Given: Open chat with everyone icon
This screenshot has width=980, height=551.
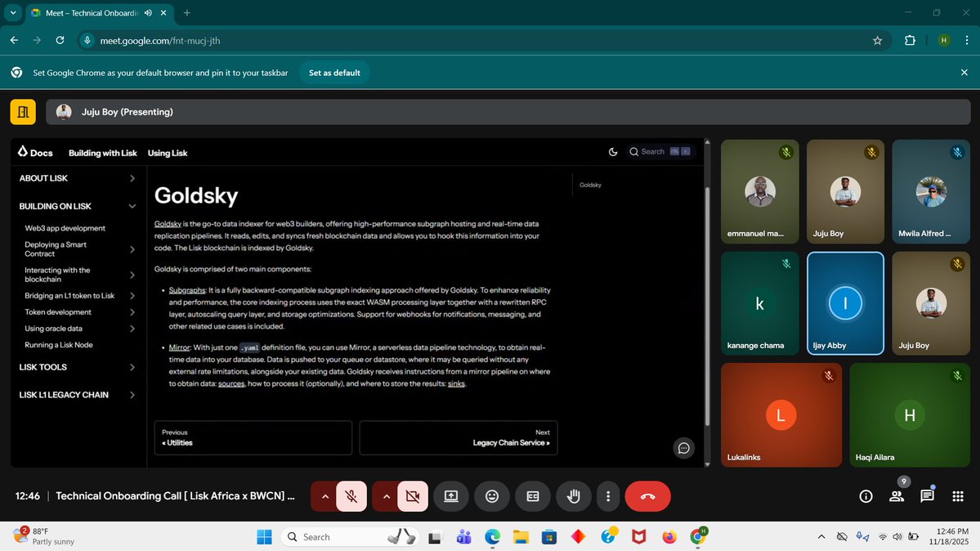Looking at the screenshot, I should click(x=927, y=496).
